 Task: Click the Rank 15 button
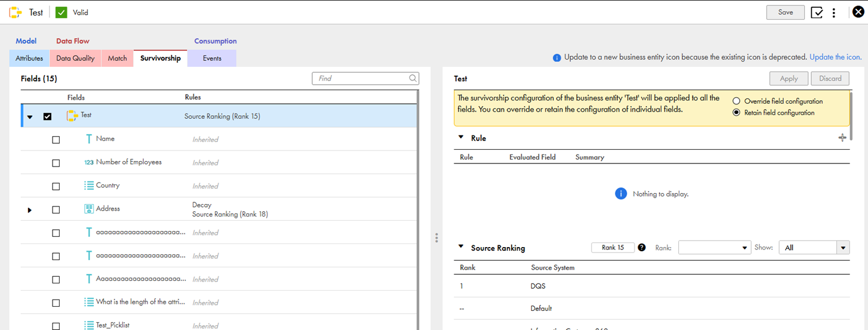pos(612,248)
